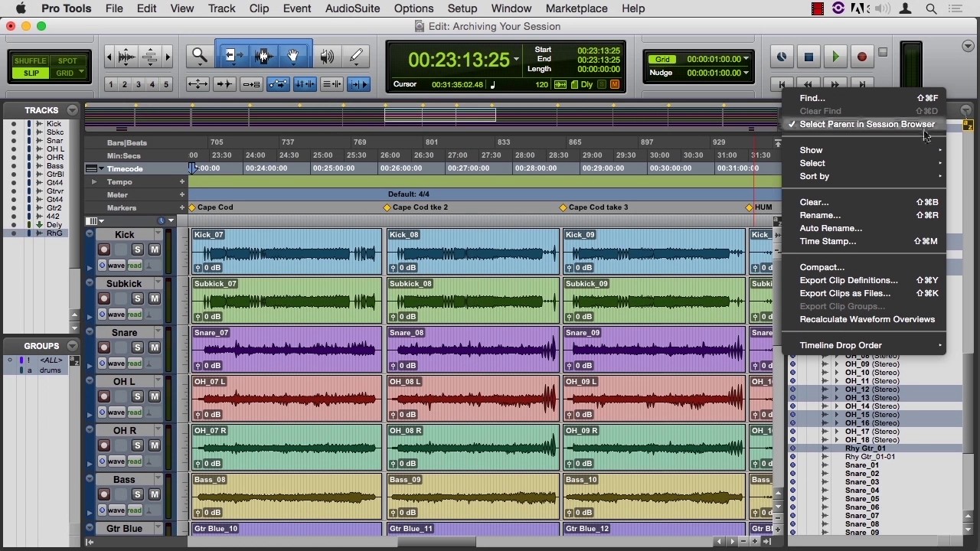Click the audio waveform zoom icon
This screenshot has height=551, width=980.
tap(127, 57)
